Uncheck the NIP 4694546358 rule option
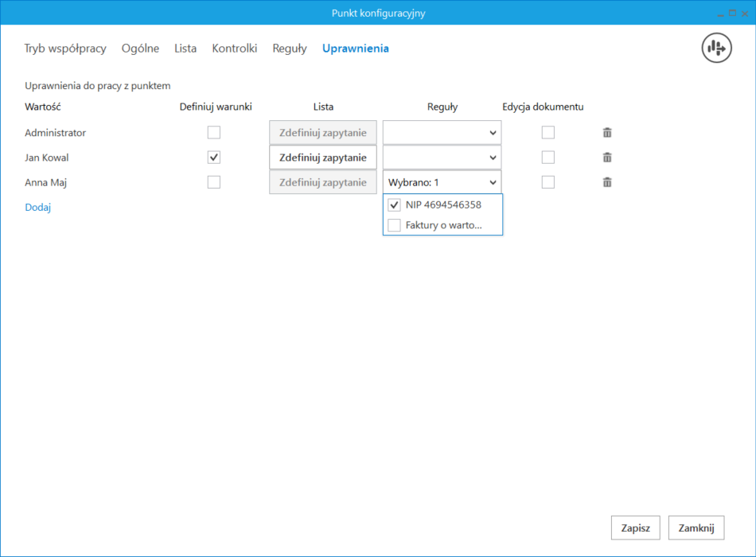The image size is (756, 557). pos(394,205)
